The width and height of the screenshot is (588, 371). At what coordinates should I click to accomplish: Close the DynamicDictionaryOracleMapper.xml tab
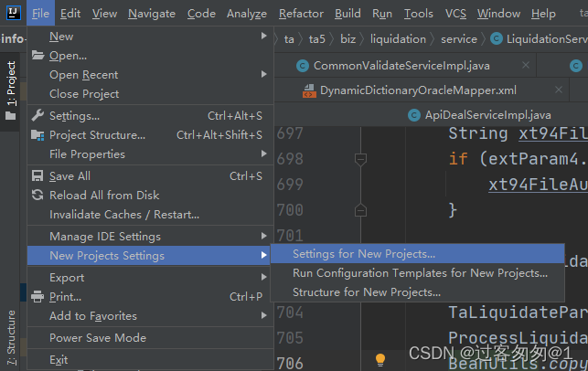559,90
